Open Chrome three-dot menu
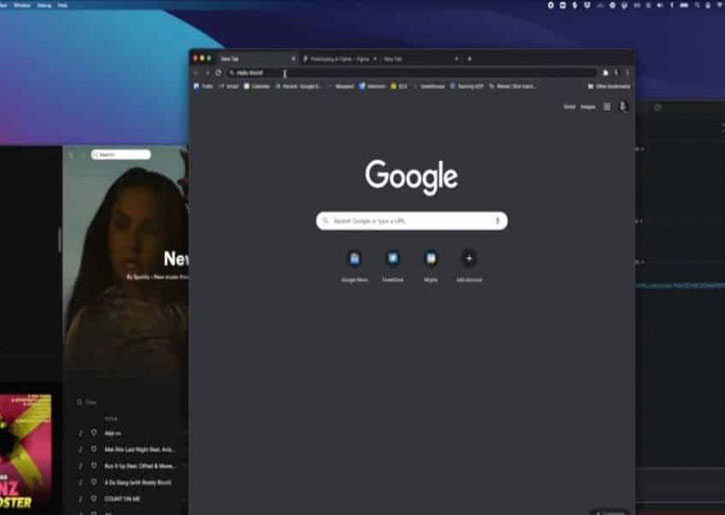Screen dimensions: 725x515 point(627,73)
